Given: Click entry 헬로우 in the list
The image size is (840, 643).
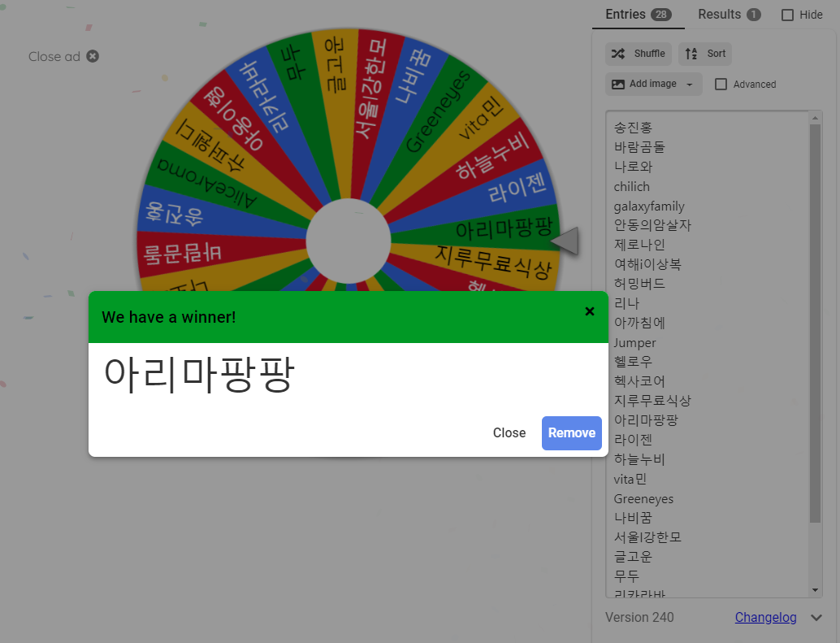Looking at the screenshot, I should pyautogui.click(x=633, y=362).
